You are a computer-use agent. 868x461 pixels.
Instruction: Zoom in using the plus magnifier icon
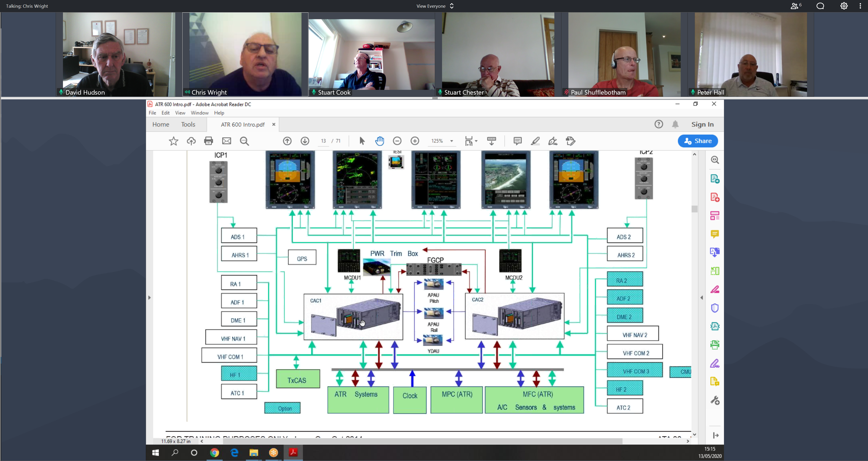[x=415, y=141]
